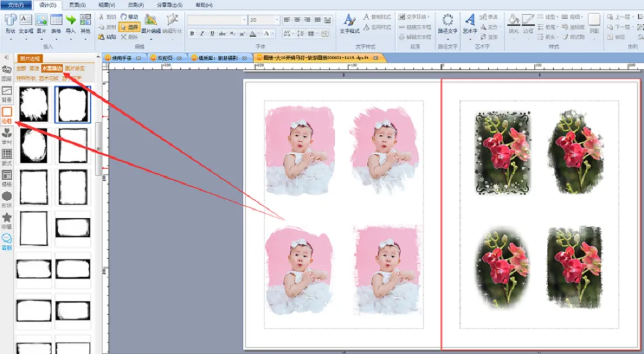Select the 图片渐变 border category
Image resolution: width=644 pixels, height=354 pixels.
[74, 68]
